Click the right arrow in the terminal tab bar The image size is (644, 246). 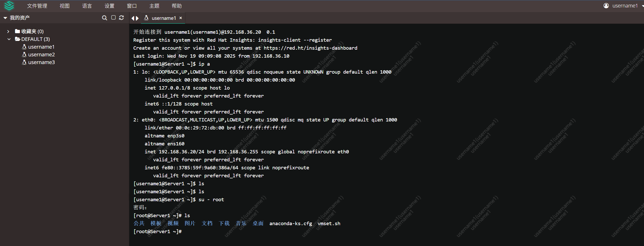point(137,18)
